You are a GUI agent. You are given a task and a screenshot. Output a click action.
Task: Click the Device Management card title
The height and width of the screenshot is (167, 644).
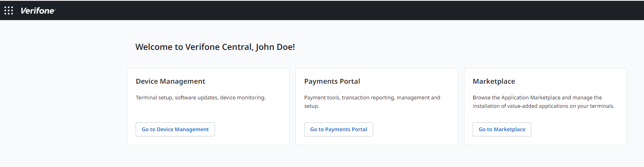click(170, 81)
